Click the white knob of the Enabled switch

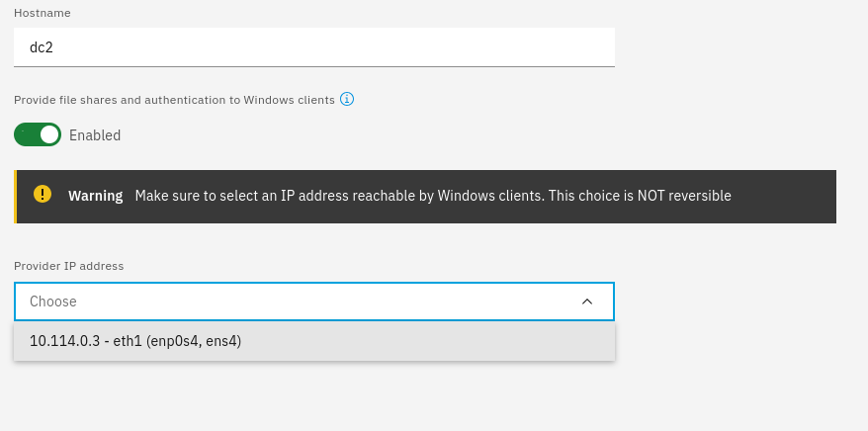click(49, 134)
